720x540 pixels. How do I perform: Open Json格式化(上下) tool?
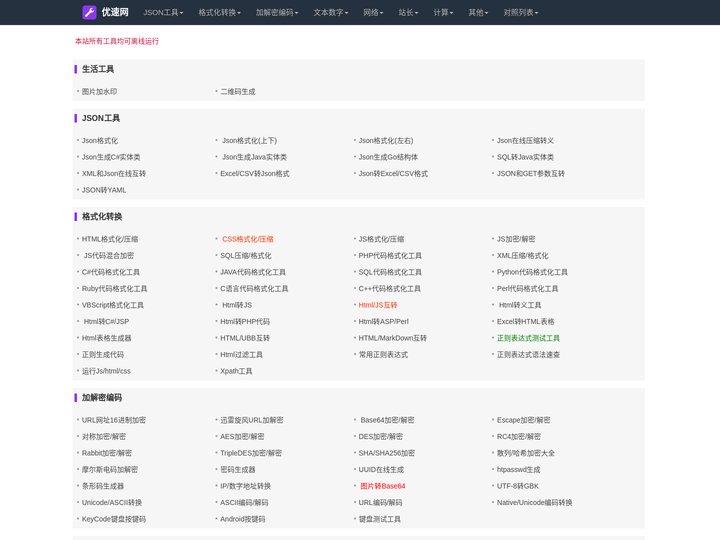[x=249, y=141]
